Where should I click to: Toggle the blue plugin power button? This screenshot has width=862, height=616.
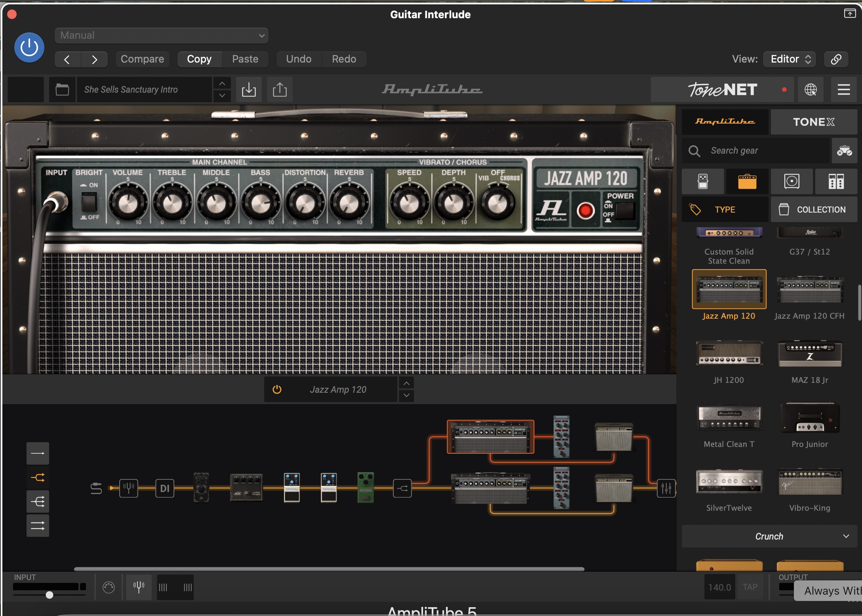(x=29, y=48)
